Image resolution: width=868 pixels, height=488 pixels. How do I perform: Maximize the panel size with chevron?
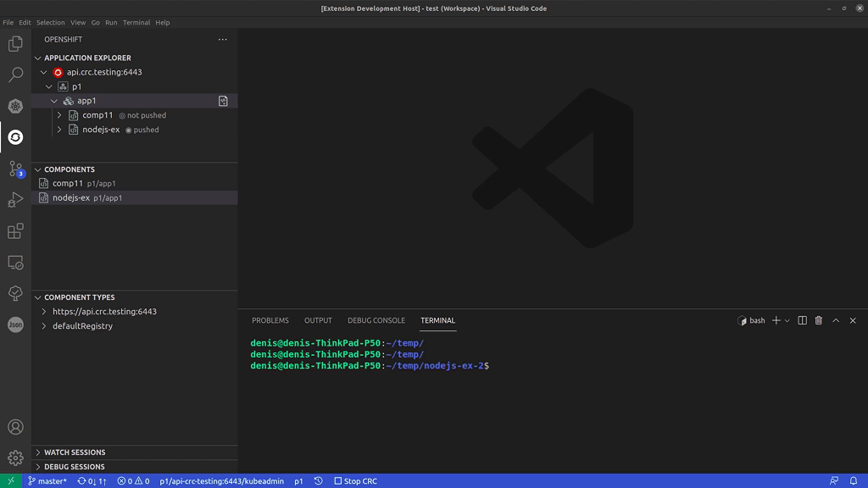[x=836, y=320]
